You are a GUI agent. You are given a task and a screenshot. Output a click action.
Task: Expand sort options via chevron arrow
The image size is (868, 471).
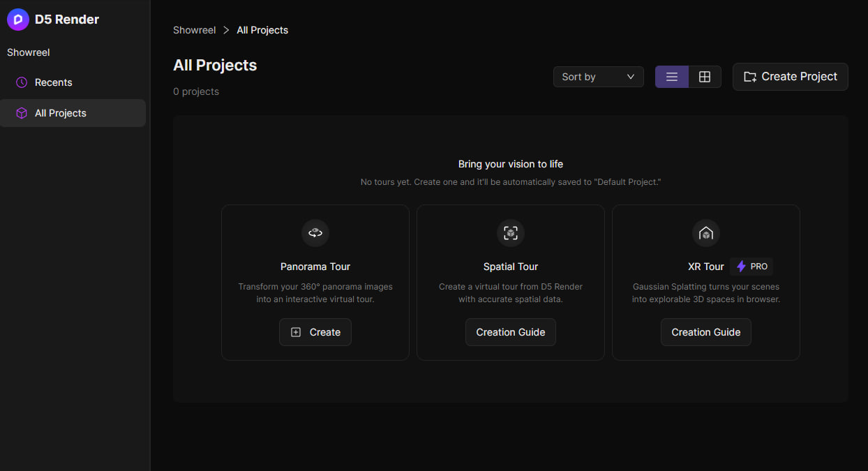(631, 77)
